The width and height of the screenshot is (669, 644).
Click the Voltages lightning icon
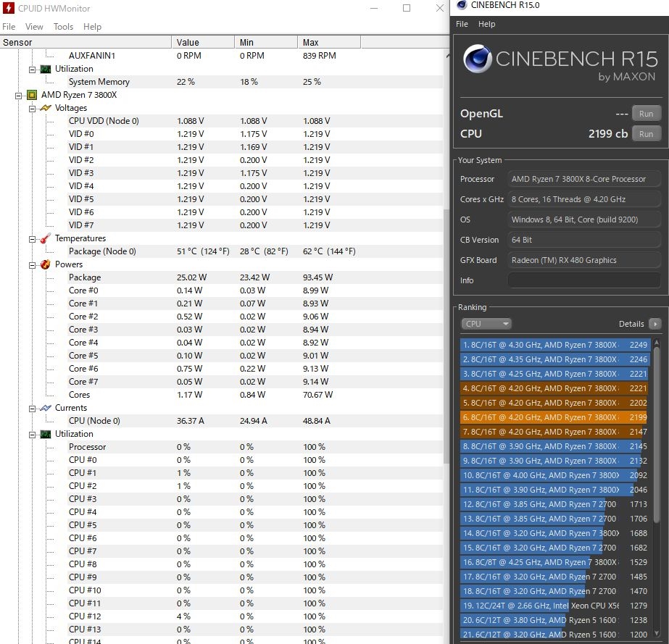point(45,108)
